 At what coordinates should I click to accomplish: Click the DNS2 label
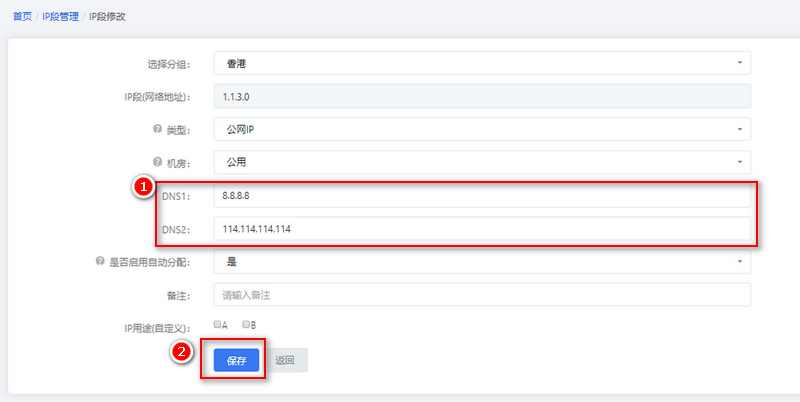click(176, 230)
